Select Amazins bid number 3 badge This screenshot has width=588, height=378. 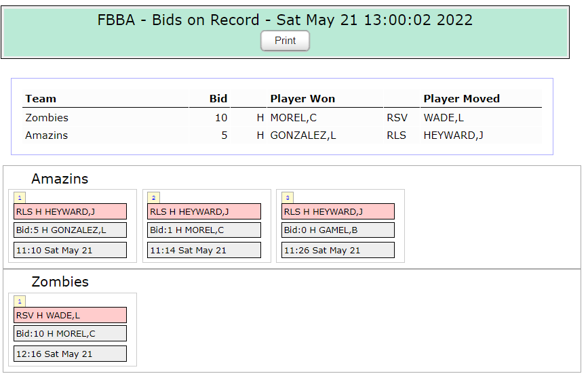(x=288, y=197)
